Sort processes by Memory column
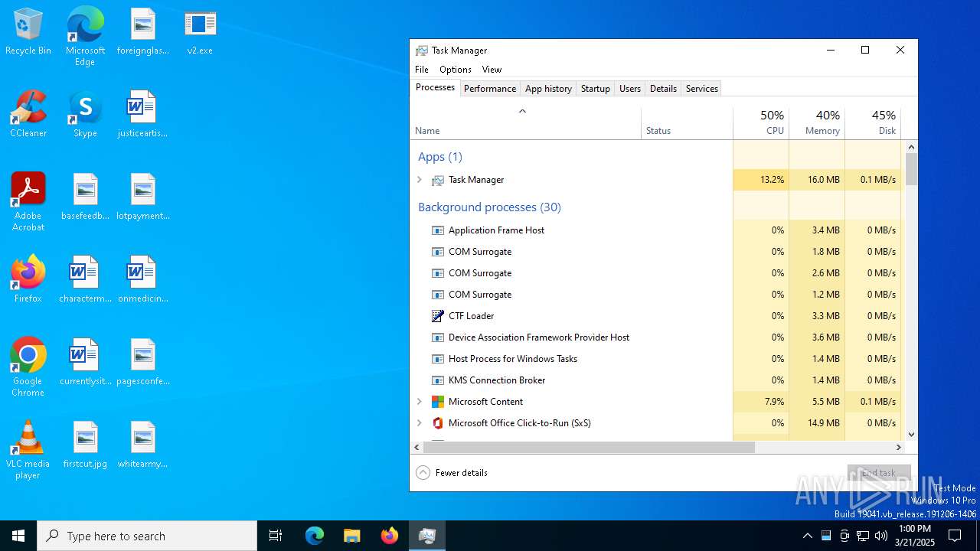The image size is (980, 551). pyautogui.click(x=817, y=122)
